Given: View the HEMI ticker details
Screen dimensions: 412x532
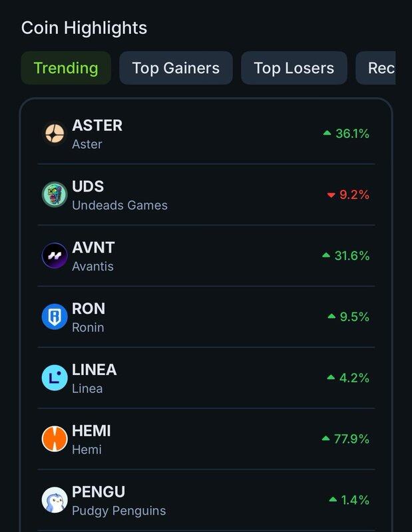Looking at the screenshot, I should click(x=91, y=430).
